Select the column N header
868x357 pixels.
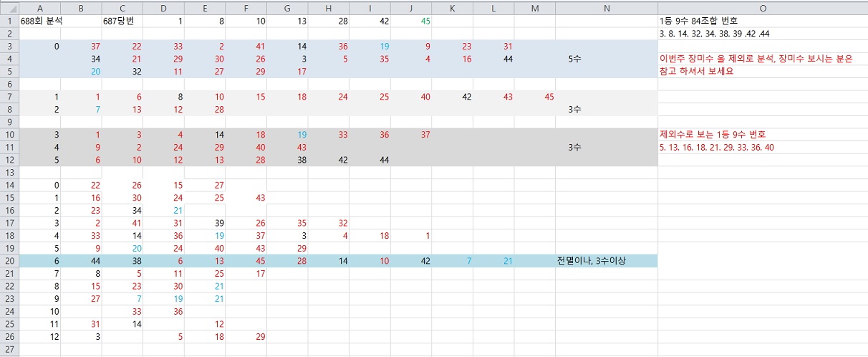(x=606, y=7)
